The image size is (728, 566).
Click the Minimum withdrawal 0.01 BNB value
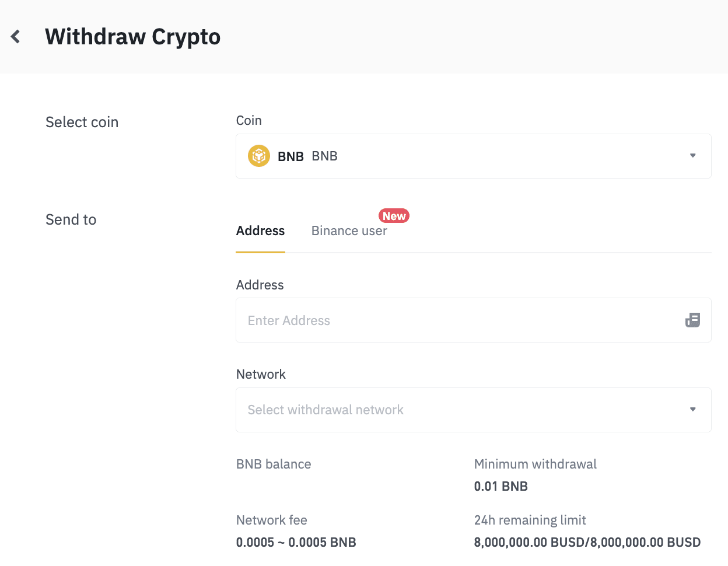click(x=501, y=487)
